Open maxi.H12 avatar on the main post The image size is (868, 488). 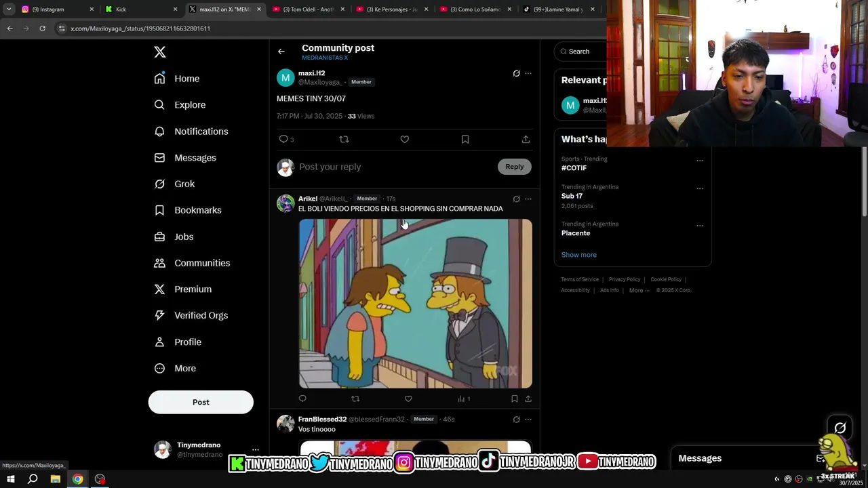[x=285, y=78]
